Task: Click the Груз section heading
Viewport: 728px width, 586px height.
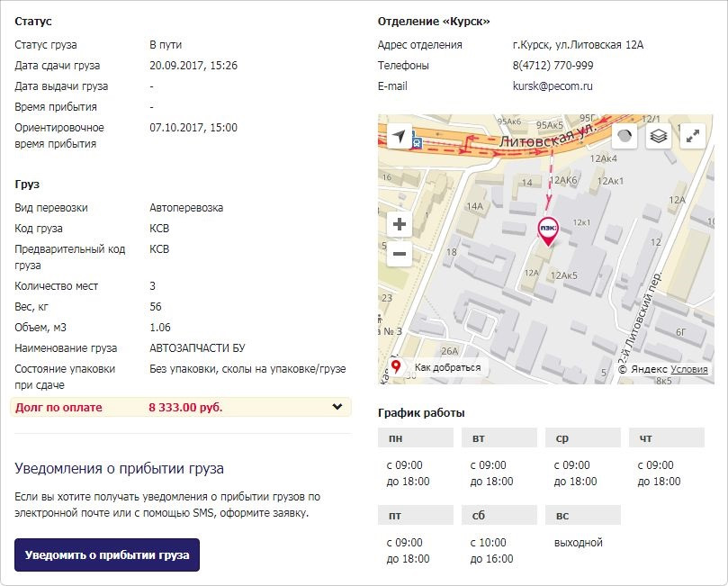Action: 27,185
